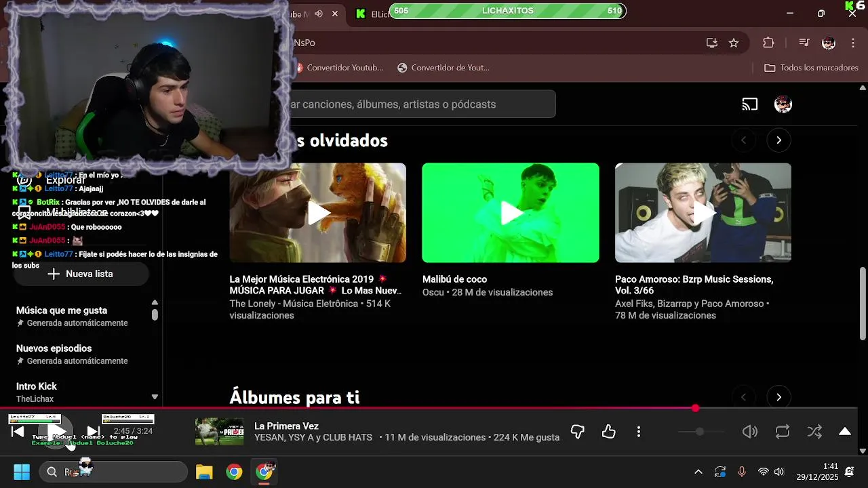
Task: Bookmark this page with the star icon
Action: 734,43
